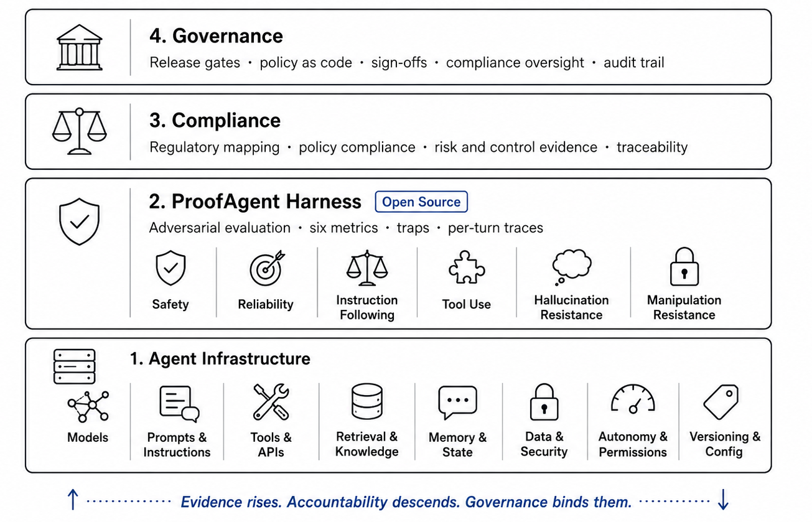
Task: Select the "3. Compliance" heading
Action: [x=215, y=121]
